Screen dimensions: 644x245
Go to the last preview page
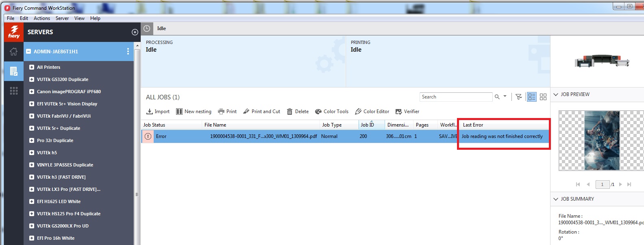click(x=629, y=184)
